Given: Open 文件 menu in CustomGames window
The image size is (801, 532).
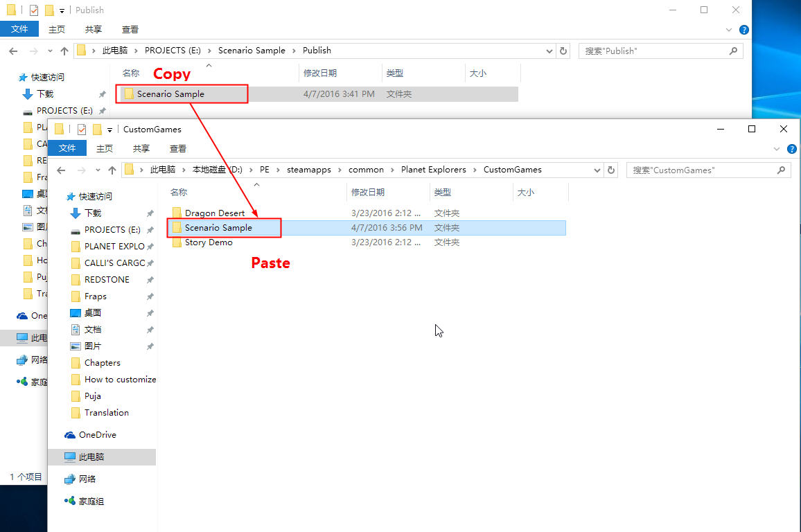Looking at the screenshot, I should click(67, 148).
